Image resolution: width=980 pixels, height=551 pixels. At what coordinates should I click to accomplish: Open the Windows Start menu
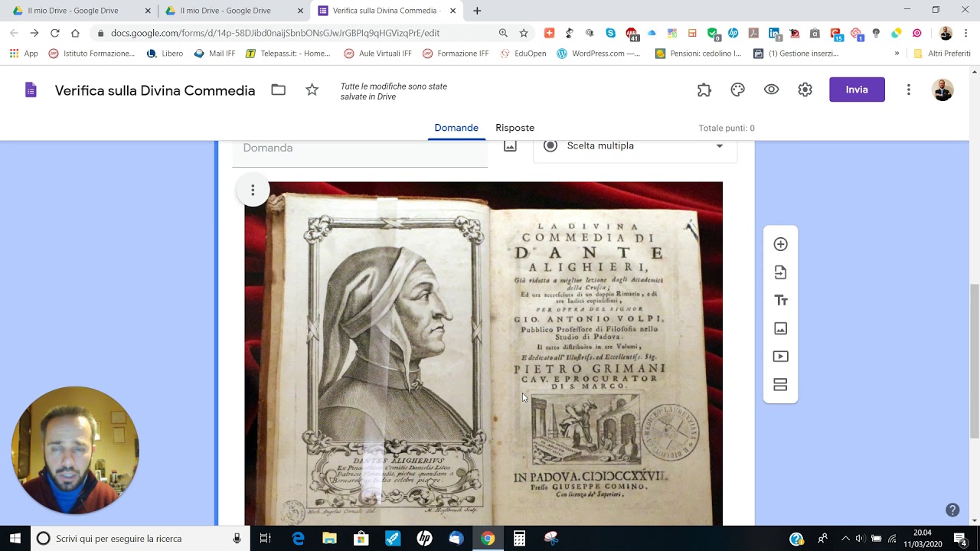(x=15, y=539)
